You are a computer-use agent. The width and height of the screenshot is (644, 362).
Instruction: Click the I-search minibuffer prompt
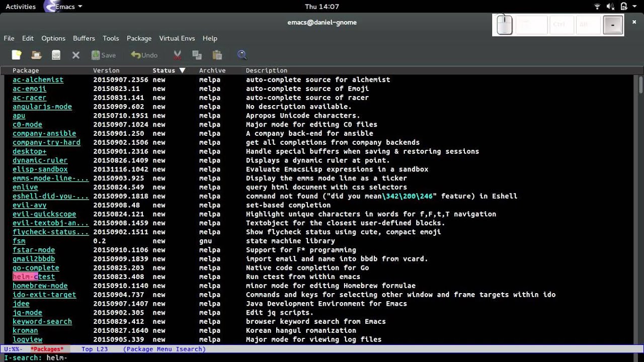pos(23,357)
